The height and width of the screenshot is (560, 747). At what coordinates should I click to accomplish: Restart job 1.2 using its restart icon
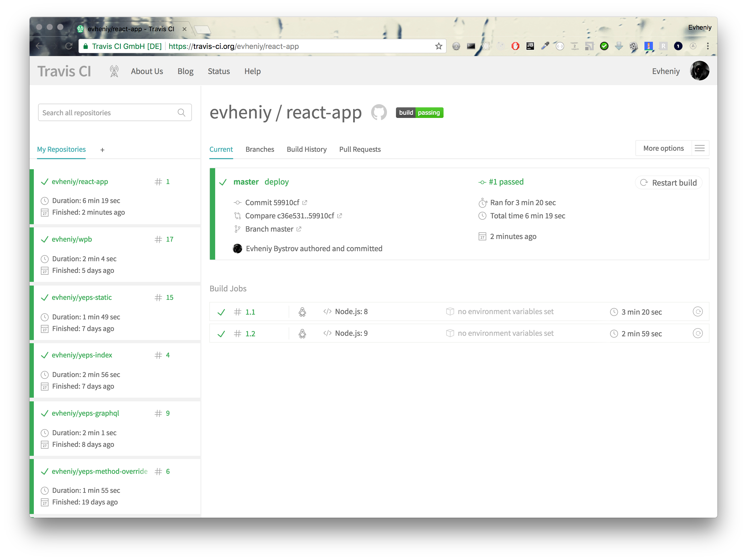[x=698, y=333]
